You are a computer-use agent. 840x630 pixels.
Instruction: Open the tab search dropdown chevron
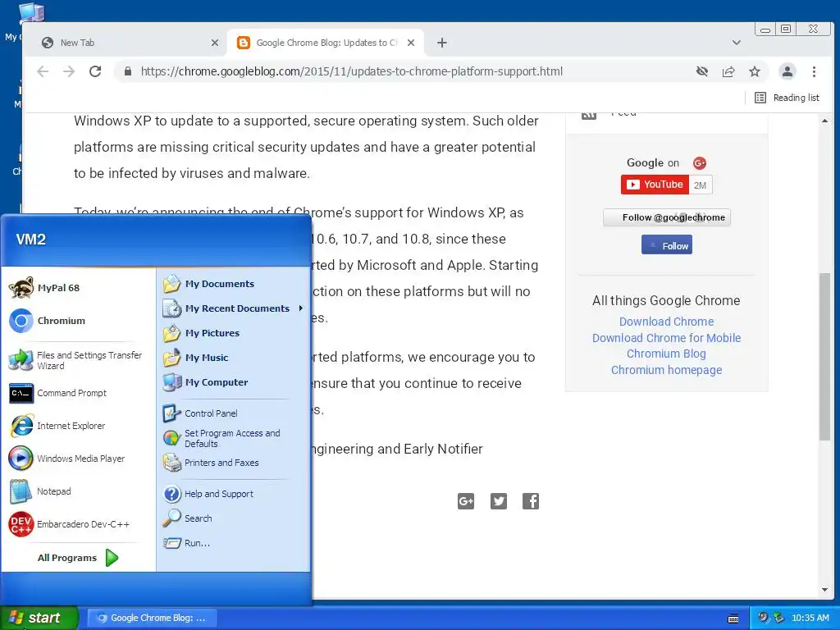point(737,43)
